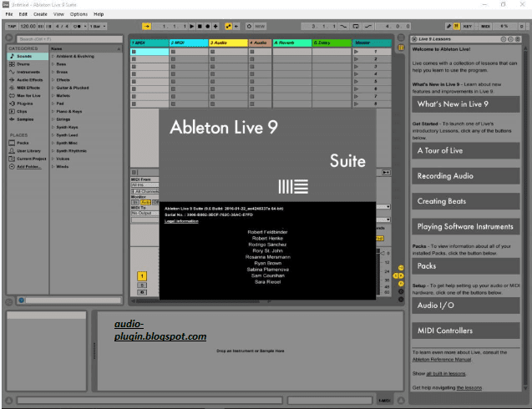Select the A Reverb return header
The image size is (532, 409).
(292, 43)
